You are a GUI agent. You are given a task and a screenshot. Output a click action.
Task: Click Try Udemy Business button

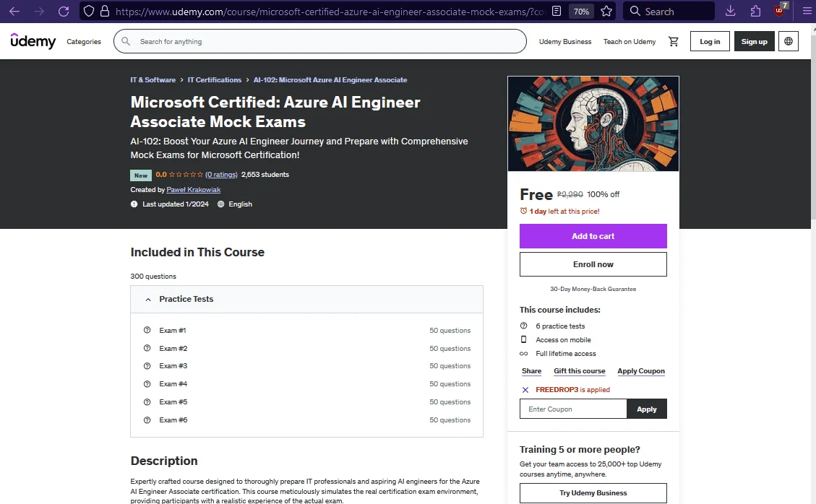593,493
